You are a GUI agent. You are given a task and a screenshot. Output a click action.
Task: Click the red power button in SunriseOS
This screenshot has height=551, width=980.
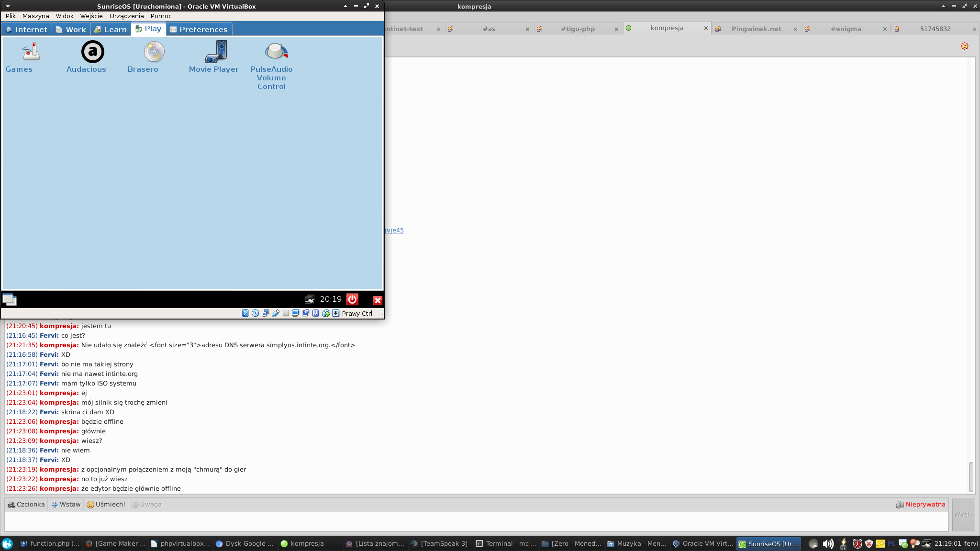click(352, 299)
